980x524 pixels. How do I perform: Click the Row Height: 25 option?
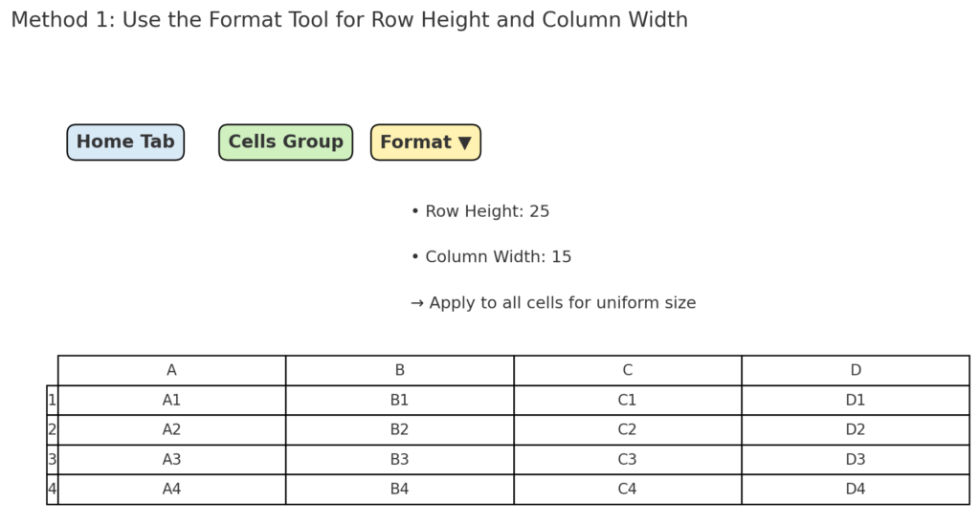[480, 211]
